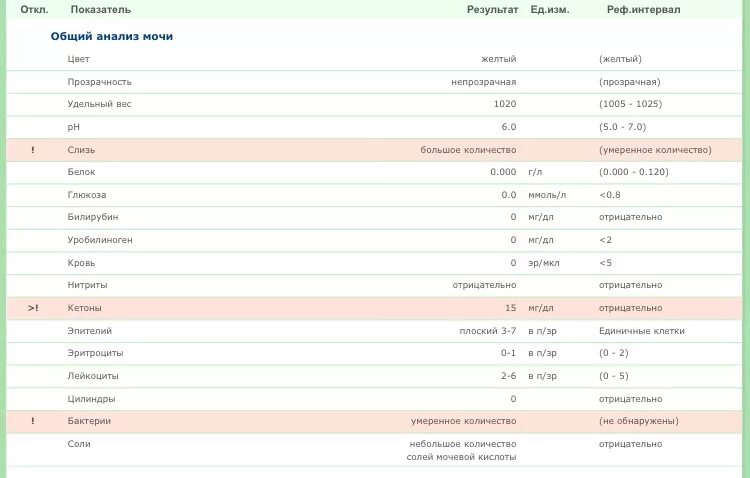750x478 pixels.
Task: Click the 'Реф.интервал' column header
Action: 643,10
